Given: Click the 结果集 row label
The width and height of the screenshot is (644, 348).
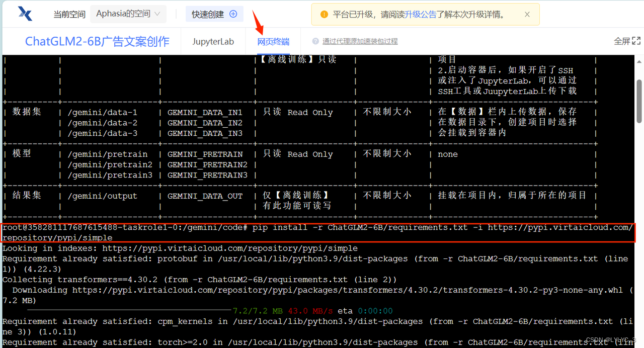Looking at the screenshot, I should (x=27, y=195).
